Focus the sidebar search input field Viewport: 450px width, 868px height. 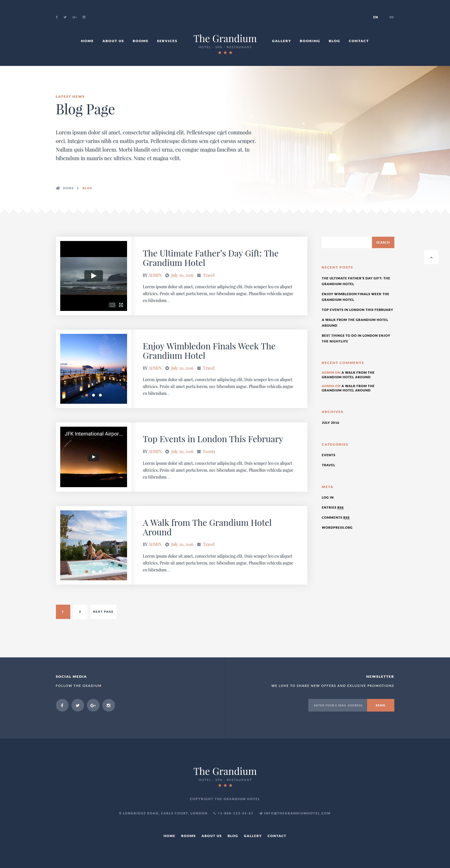pyautogui.click(x=346, y=242)
